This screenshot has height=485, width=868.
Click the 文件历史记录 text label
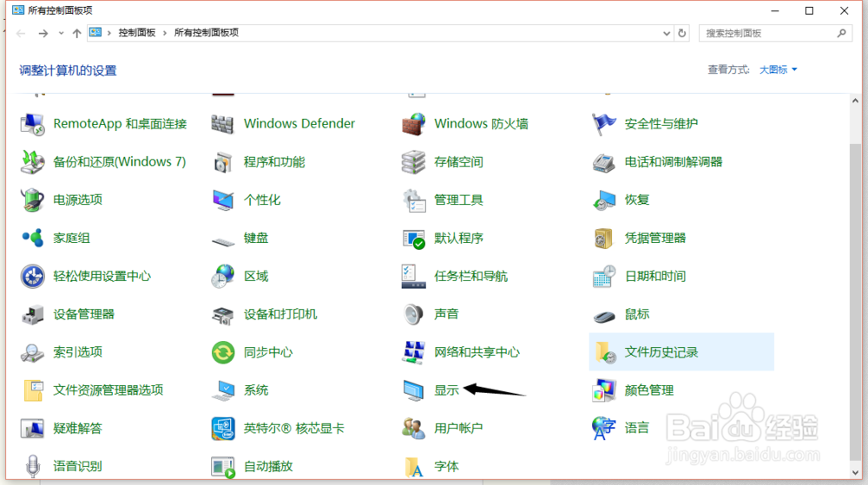click(x=661, y=352)
